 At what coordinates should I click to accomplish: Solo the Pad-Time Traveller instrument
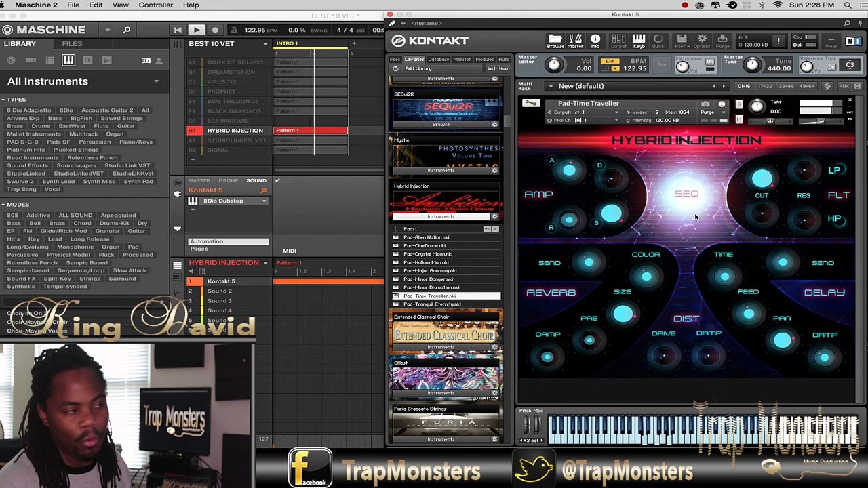[x=738, y=104]
